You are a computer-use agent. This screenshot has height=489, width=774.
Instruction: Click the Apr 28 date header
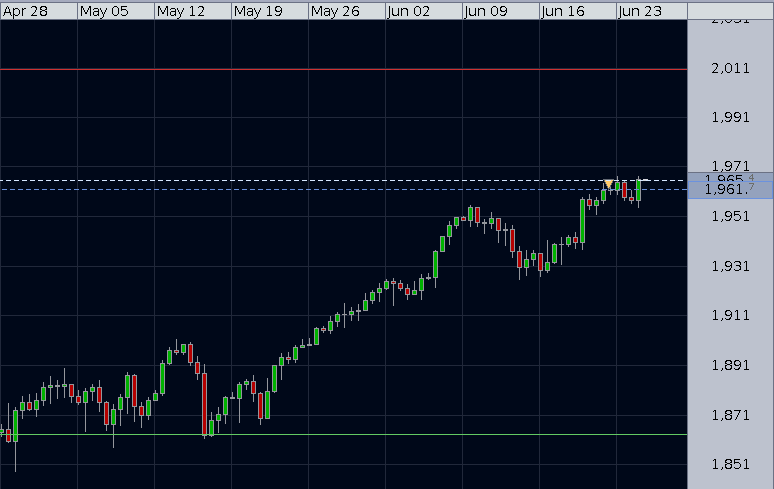click(x=39, y=11)
